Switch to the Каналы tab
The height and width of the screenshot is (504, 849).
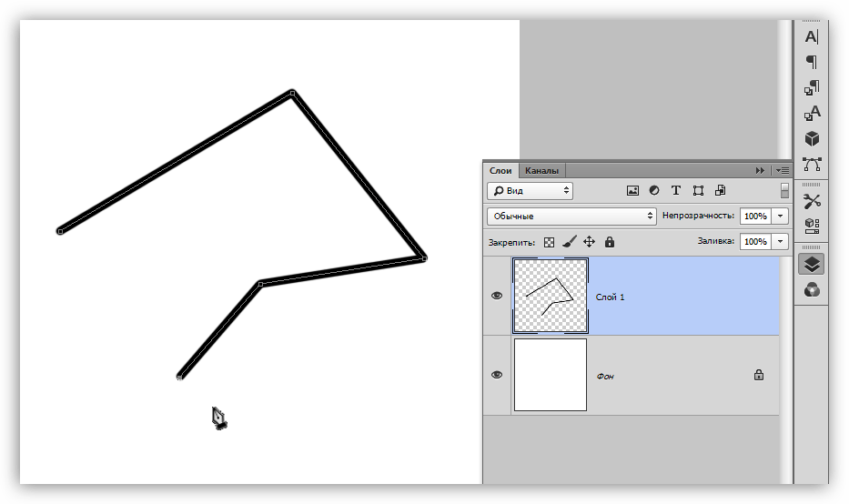[542, 170]
